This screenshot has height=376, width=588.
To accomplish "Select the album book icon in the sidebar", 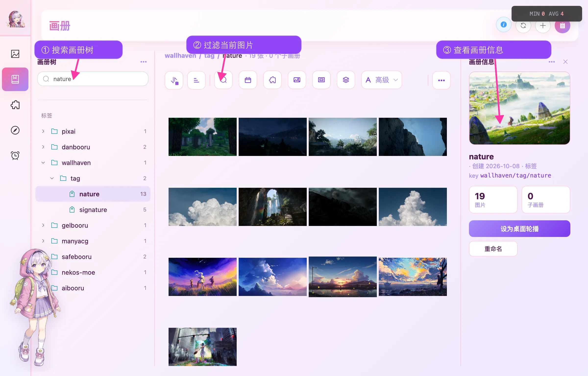I will (15, 79).
